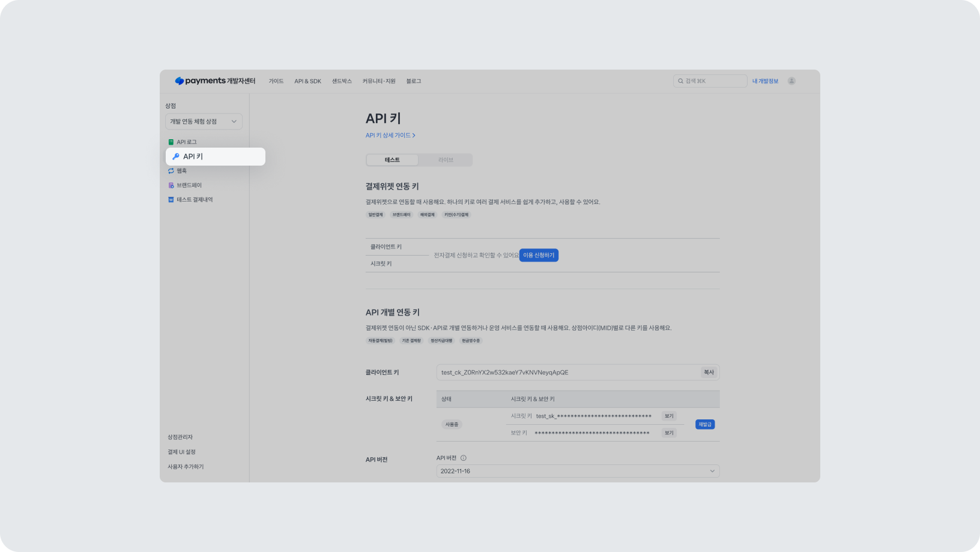The image size is (980, 552).
Task: Open the 개발 연동 체험 상점 store dropdown
Action: [204, 121]
